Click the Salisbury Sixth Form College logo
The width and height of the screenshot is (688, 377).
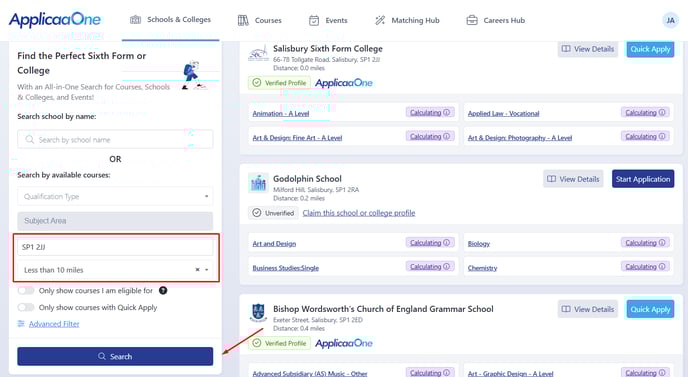click(258, 54)
